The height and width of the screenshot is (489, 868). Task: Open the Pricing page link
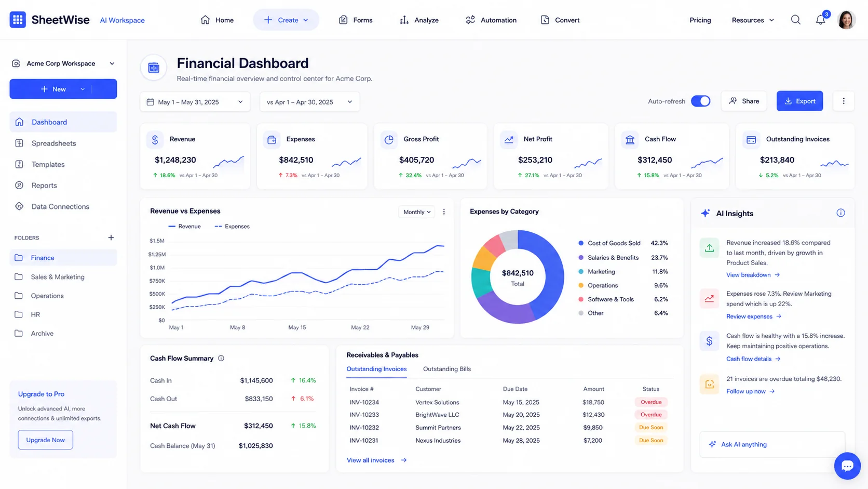700,20
